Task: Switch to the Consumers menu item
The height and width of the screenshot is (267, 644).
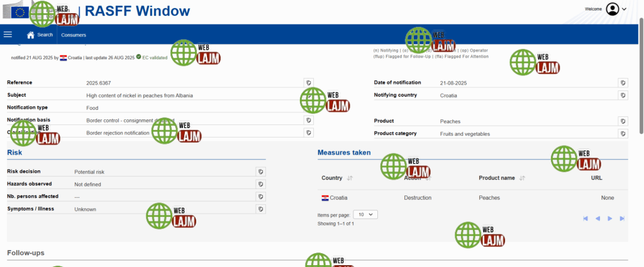Action: pos(74,35)
